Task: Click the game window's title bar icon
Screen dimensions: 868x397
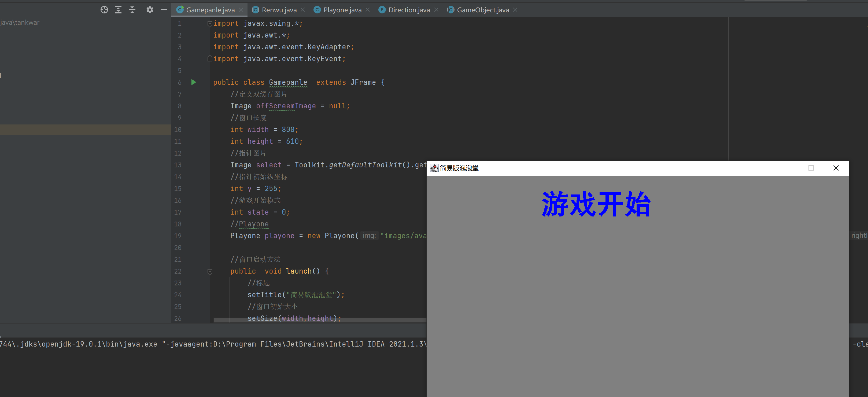Action: click(x=434, y=168)
